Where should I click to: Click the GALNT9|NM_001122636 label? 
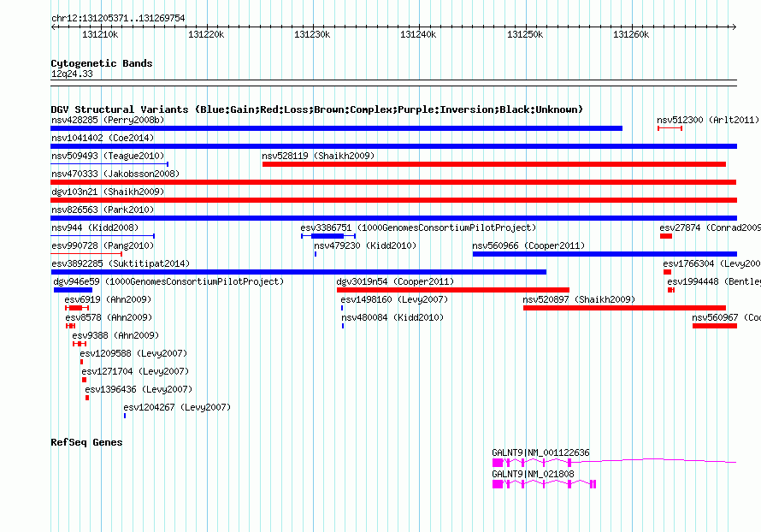(540, 452)
